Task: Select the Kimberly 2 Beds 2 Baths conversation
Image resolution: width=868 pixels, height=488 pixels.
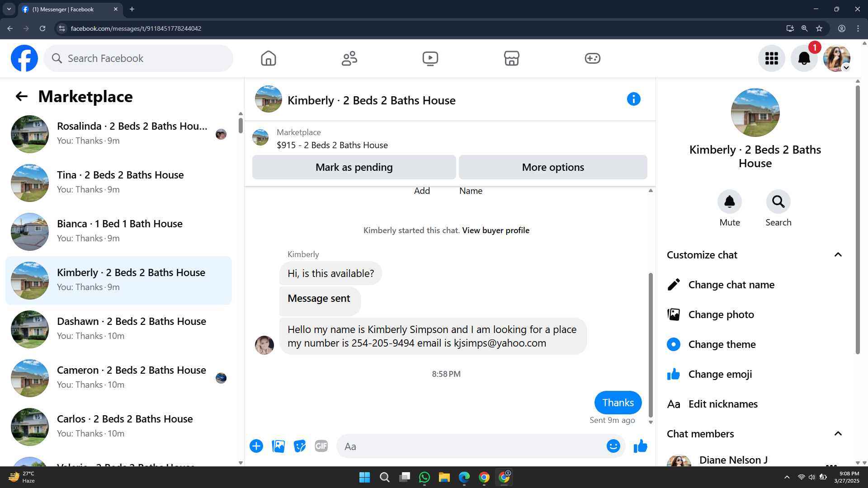Action: [x=118, y=280]
